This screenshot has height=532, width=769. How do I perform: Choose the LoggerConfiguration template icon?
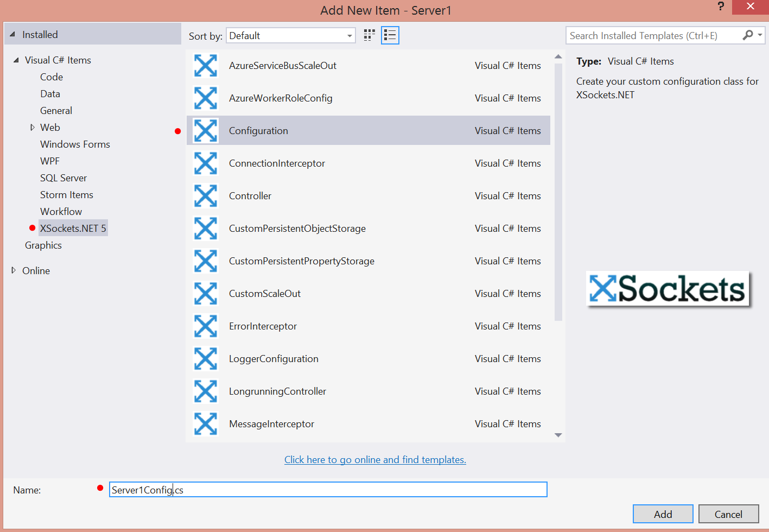click(206, 359)
